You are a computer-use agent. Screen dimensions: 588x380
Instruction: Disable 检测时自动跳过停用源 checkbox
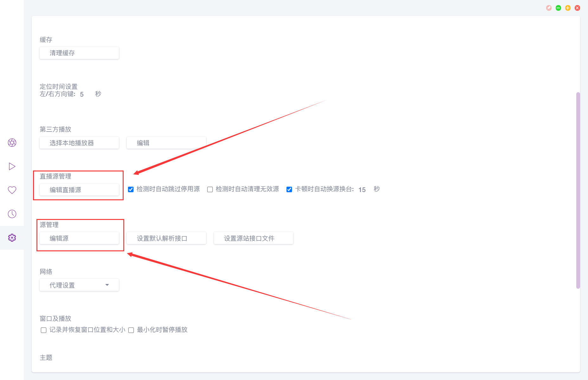click(x=130, y=189)
